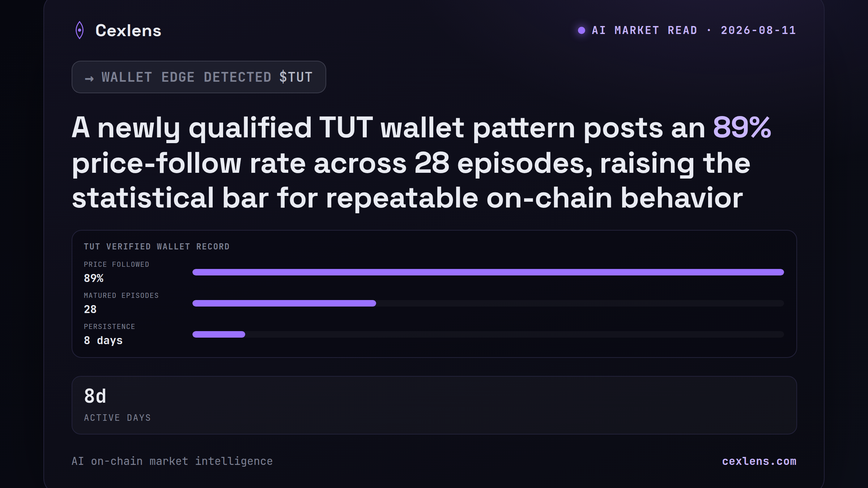Click the Cexlens diamond logo icon
Image resolution: width=868 pixels, height=488 pixels.
pyautogui.click(x=80, y=30)
